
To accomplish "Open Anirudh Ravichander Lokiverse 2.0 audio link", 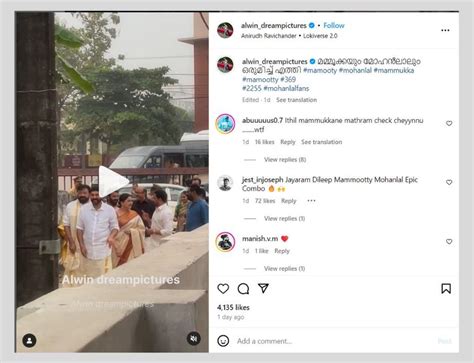I will [289, 36].
